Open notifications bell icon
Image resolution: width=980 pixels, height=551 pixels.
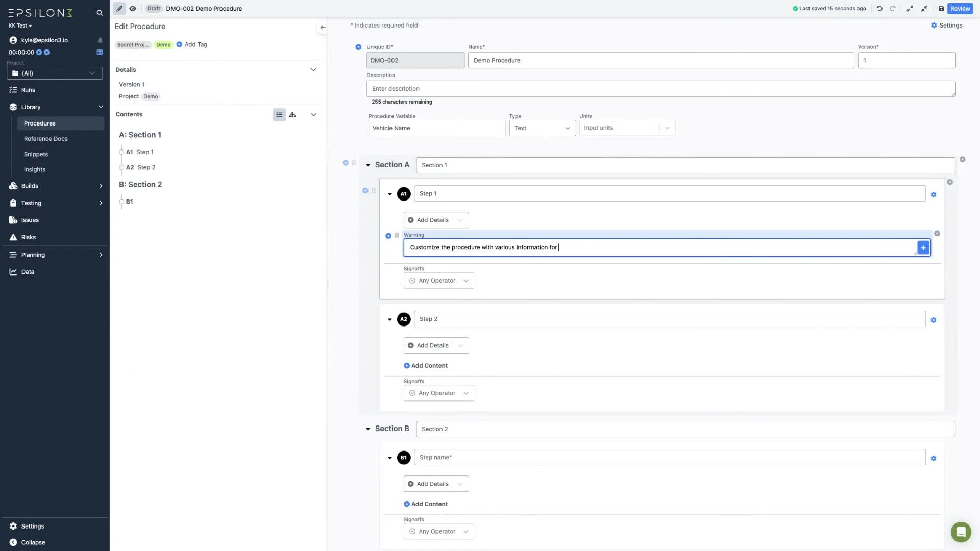(x=100, y=40)
